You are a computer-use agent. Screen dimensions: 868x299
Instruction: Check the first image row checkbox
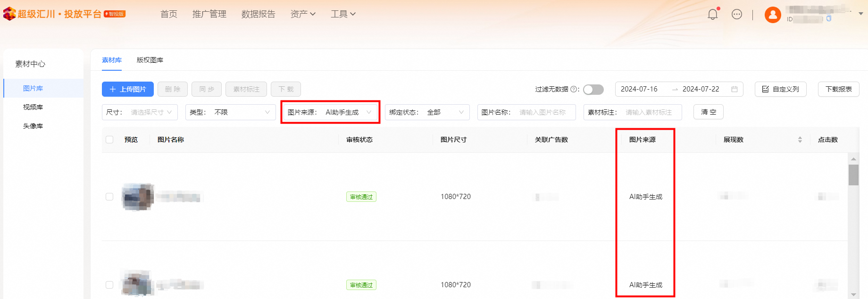109,197
